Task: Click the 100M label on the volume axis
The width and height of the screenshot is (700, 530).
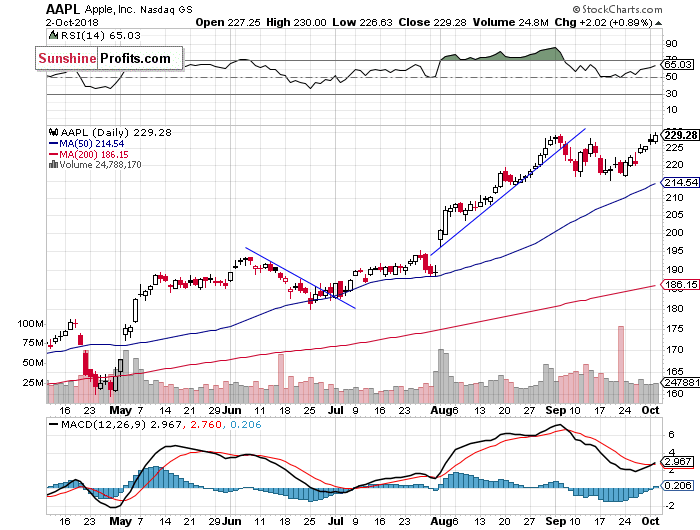Action: [30, 323]
